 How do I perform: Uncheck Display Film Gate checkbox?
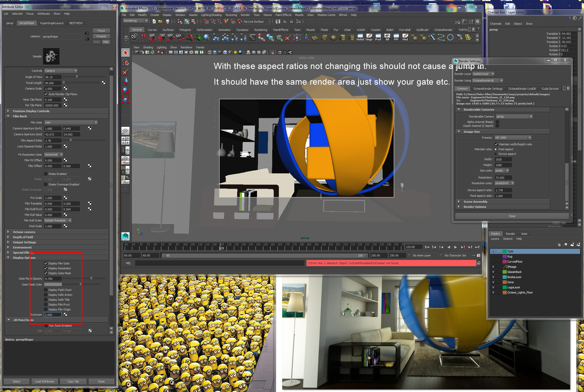click(46, 263)
